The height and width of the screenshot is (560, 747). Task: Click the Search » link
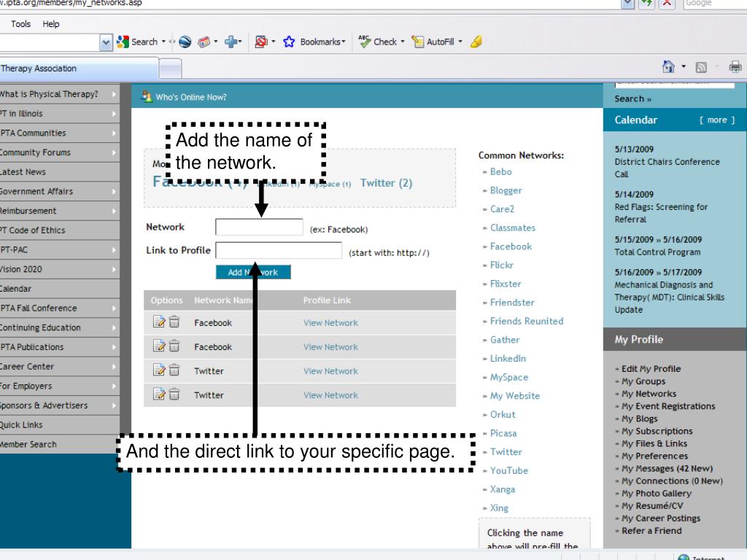point(632,98)
